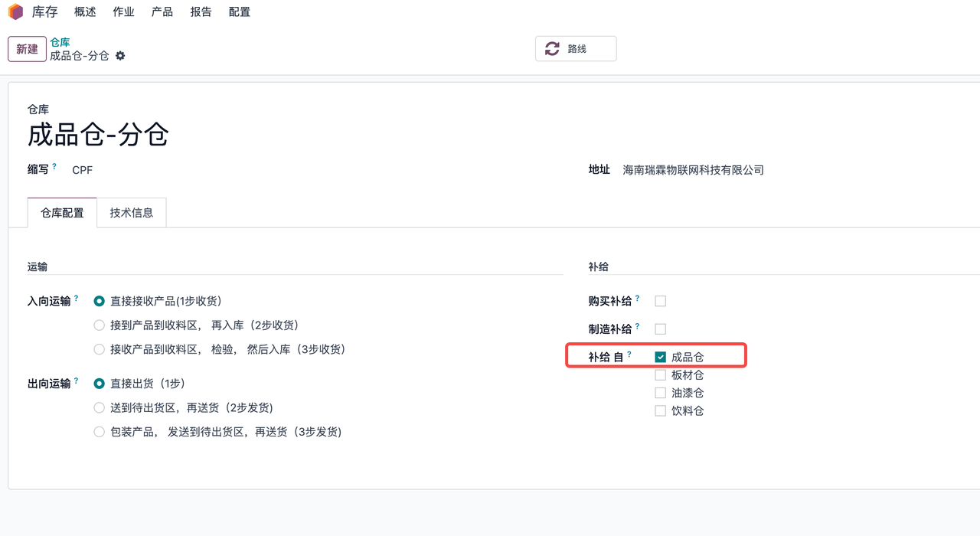
Task: Show help tooltip next to 购买补给
Action: click(637, 299)
